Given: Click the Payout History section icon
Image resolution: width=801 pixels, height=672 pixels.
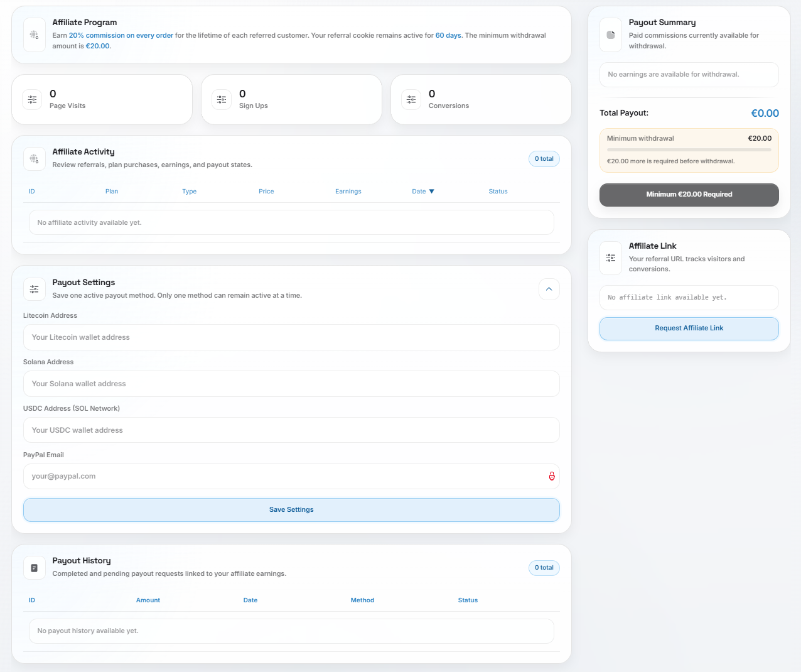Looking at the screenshot, I should point(35,568).
